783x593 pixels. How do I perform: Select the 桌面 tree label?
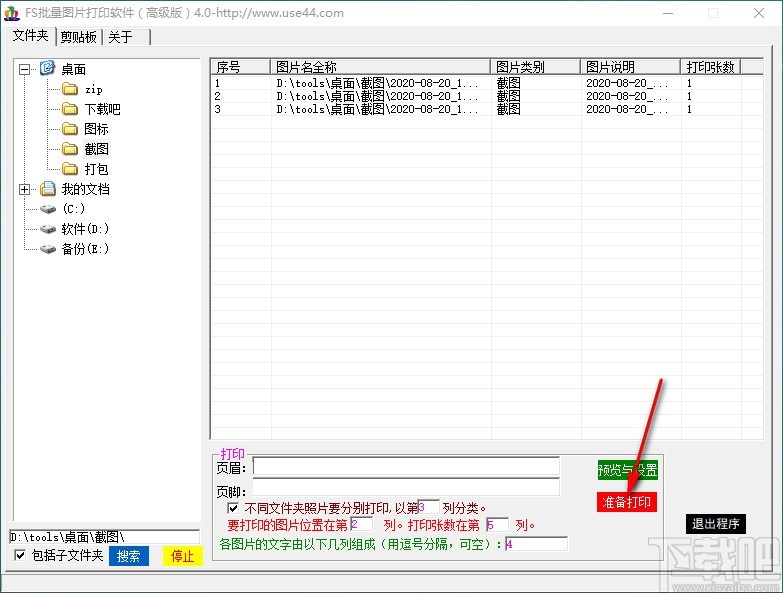[x=74, y=69]
